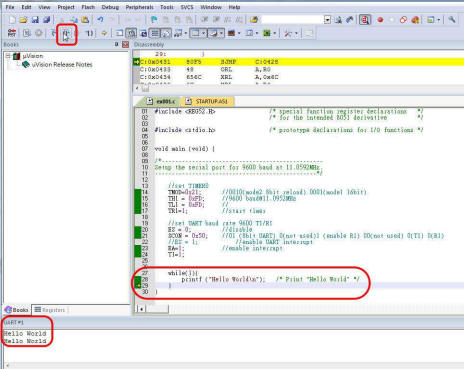The image size is (464, 369).
Task: Disable all breakpoints icon
Action: (403, 20)
